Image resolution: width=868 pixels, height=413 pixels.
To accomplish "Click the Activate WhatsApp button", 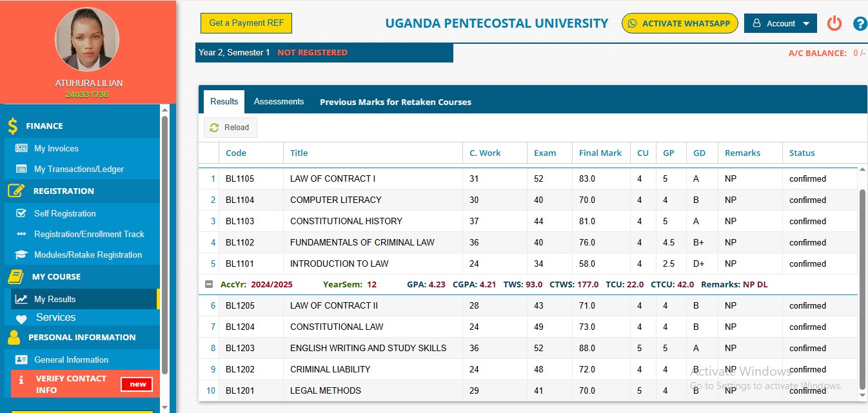I will 680,24.
